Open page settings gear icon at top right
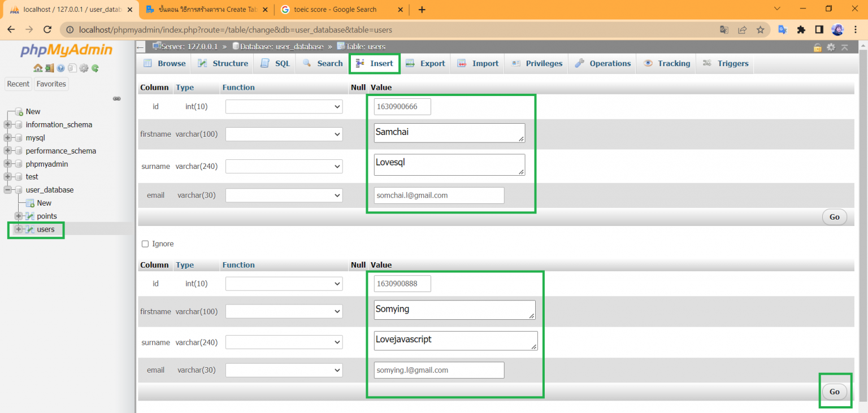This screenshot has height=413, width=868. 831,47
